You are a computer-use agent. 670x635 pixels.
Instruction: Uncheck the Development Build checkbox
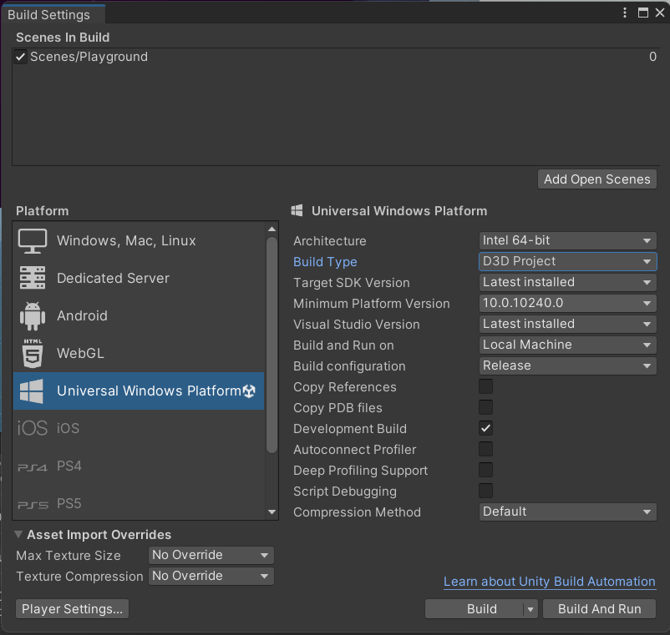[x=486, y=428]
